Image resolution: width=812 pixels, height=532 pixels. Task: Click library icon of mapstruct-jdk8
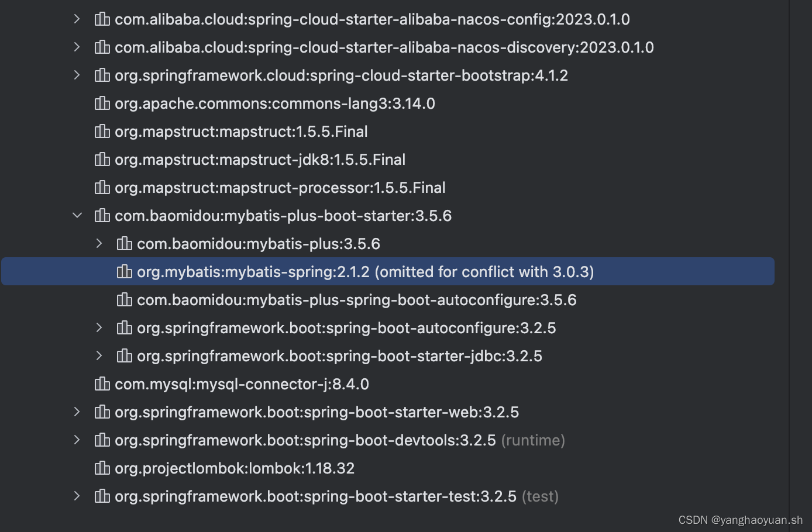pyautogui.click(x=102, y=160)
